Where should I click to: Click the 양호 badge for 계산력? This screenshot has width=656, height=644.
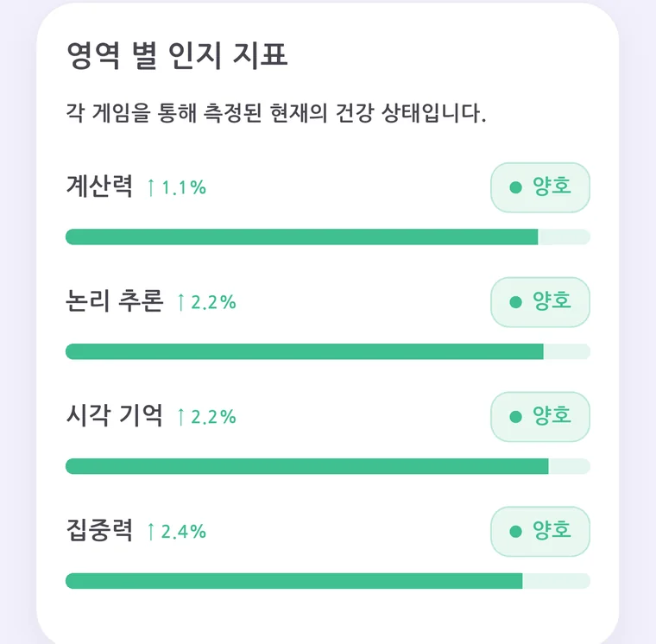coord(540,187)
